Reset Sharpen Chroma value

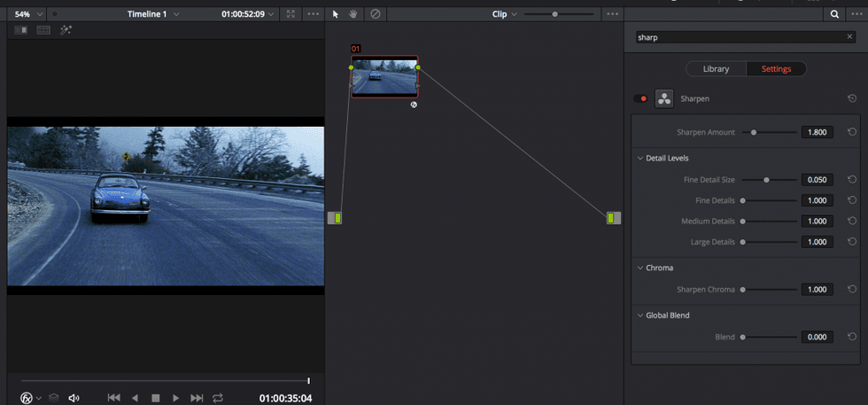coord(852,289)
